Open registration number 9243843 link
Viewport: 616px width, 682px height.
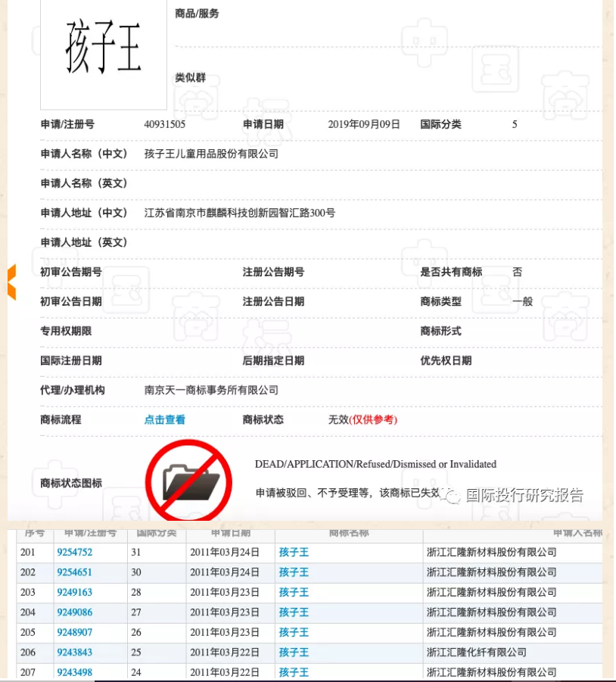(75, 652)
